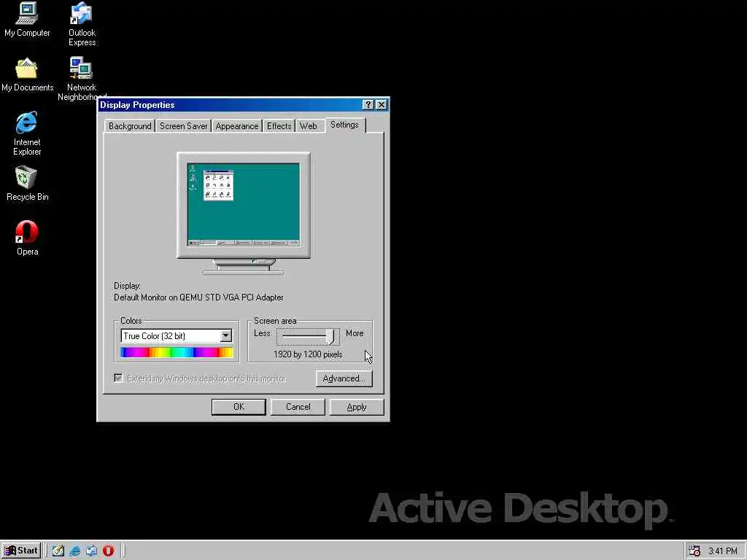Launch Opera from desktop shortcut

tap(27, 238)
